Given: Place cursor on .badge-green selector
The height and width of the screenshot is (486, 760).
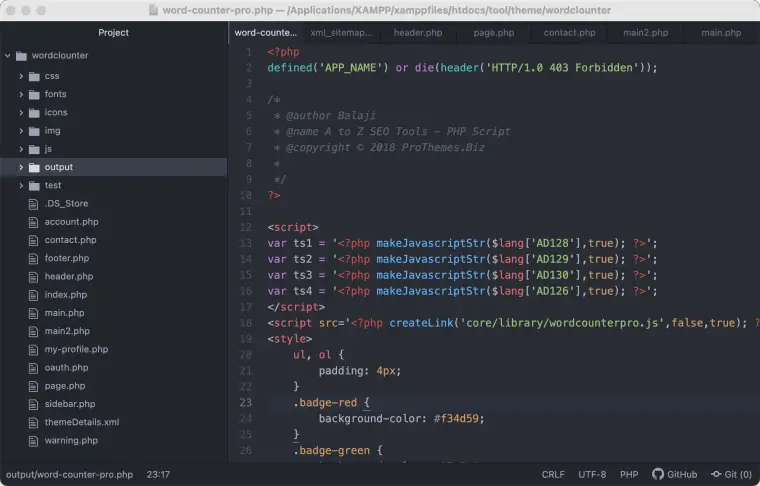Looking at the screenshot, I should (332, 451).
